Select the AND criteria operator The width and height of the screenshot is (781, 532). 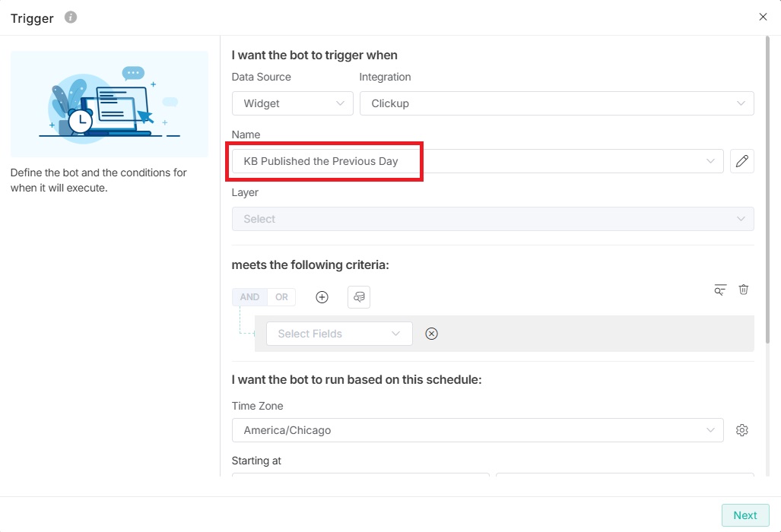(249, 297)
